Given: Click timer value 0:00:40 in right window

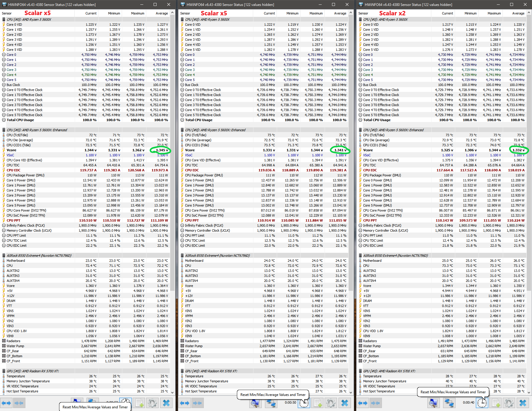Looking at the screenshot, I should [x=468, y=402].
